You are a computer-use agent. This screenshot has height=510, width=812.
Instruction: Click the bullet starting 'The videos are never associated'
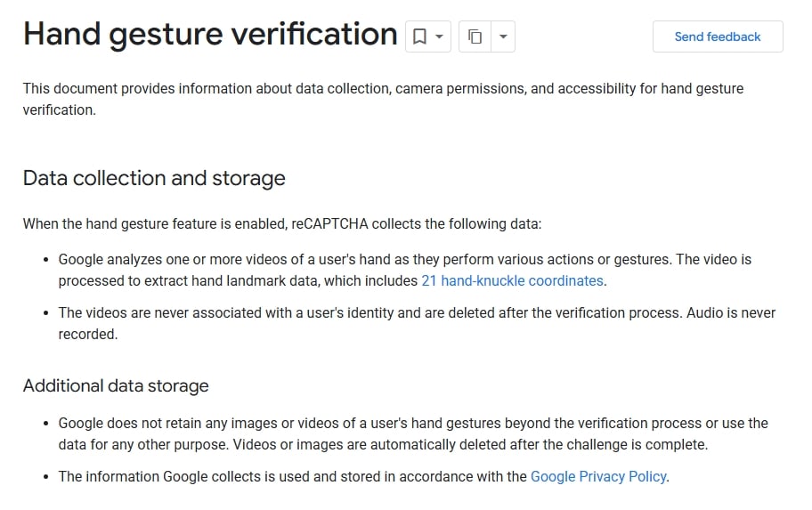(417, 323)
